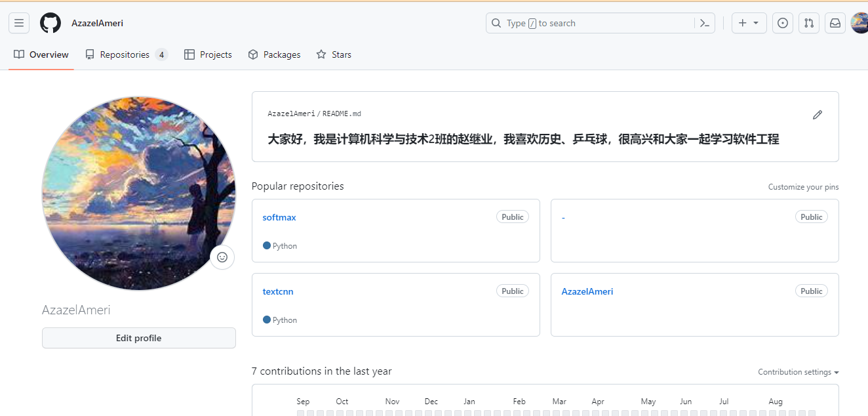Switch to the Stars tab
Screen dimensions: 868x416
(334, 54)
